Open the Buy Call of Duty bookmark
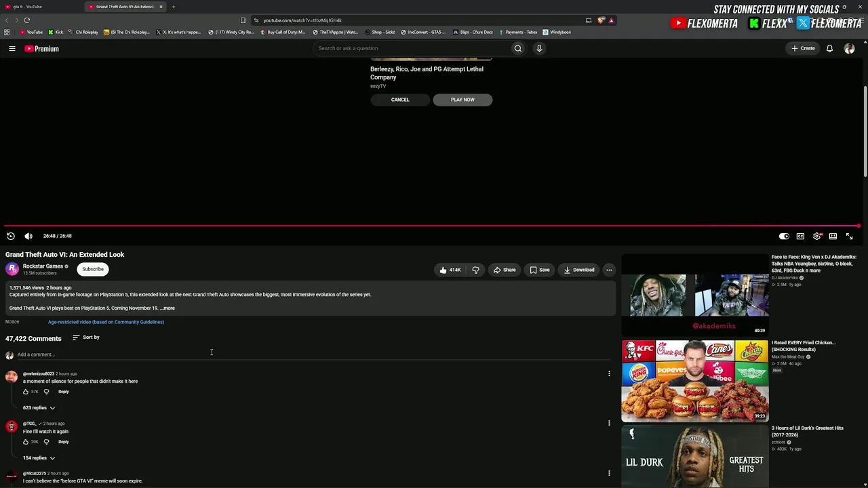 click(x=283, y=32)
